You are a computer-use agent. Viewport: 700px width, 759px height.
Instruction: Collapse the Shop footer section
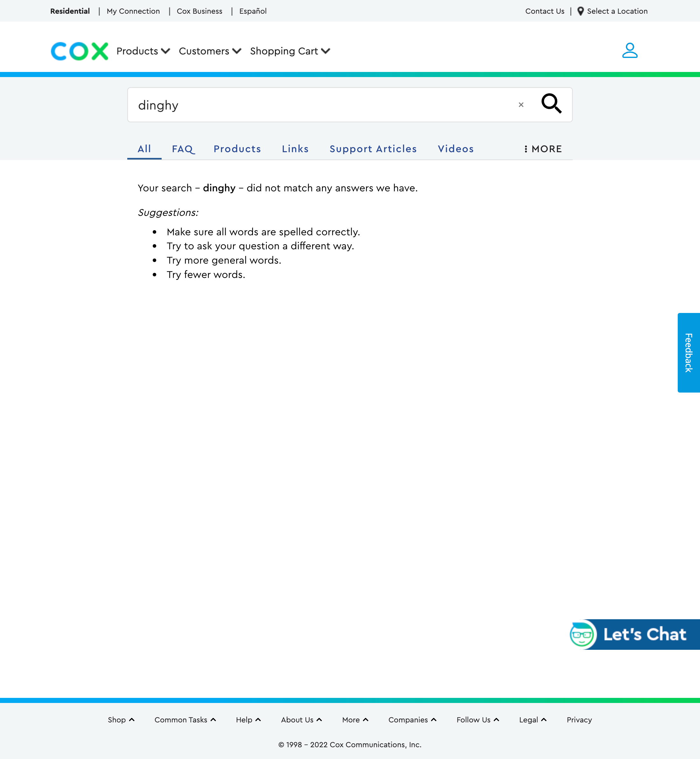coord(121,720)
